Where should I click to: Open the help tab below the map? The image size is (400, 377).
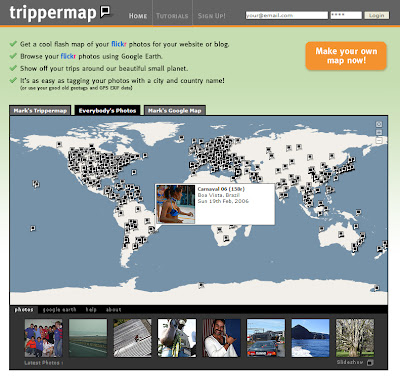coord(91,310)
